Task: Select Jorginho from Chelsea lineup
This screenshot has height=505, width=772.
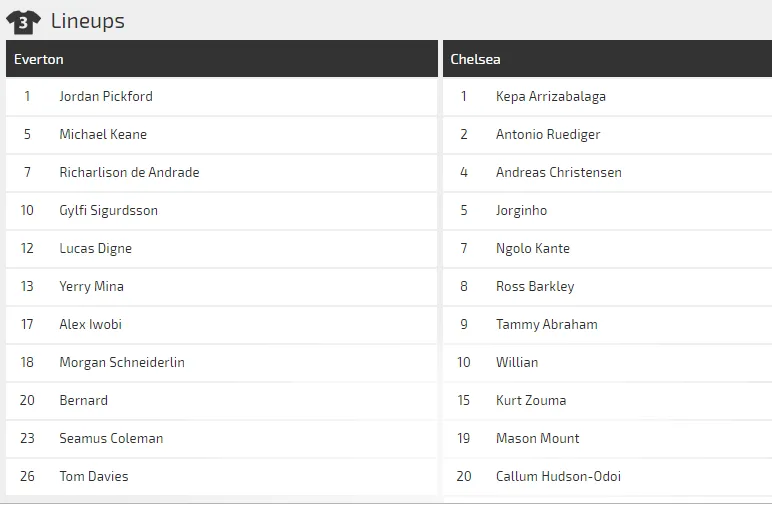Action: [521, 211]
